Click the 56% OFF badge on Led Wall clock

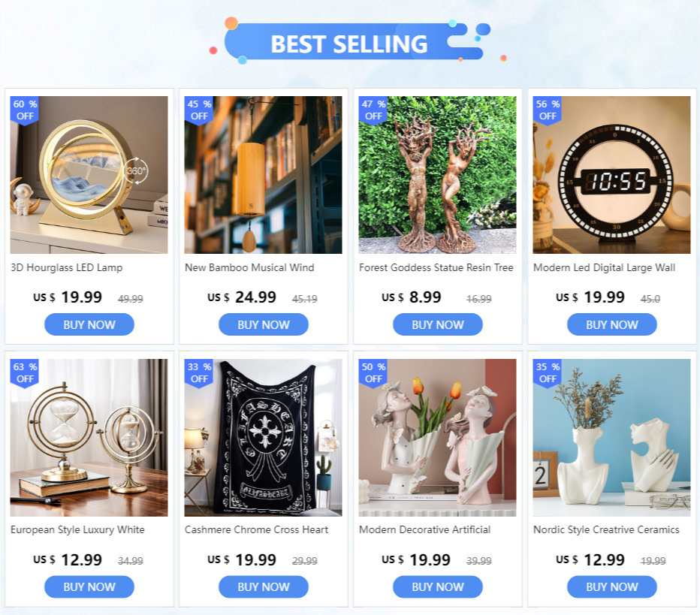coord(548,110)
